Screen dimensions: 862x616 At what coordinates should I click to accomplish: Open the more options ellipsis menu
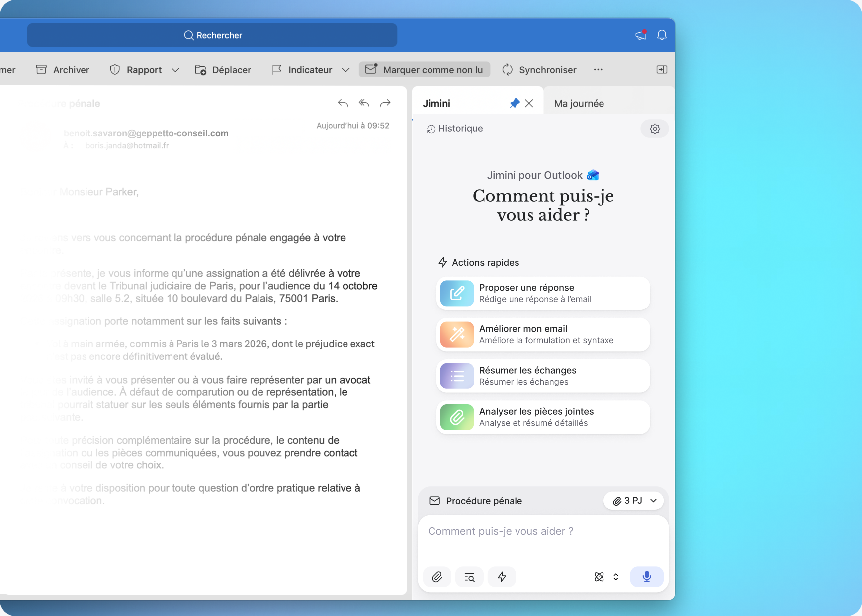tap(598, 70)
